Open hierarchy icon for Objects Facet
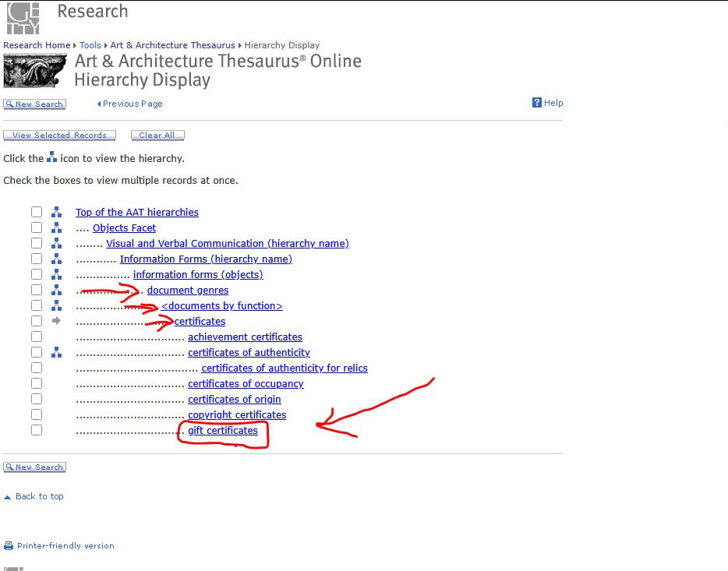 (x=56, y=227)
